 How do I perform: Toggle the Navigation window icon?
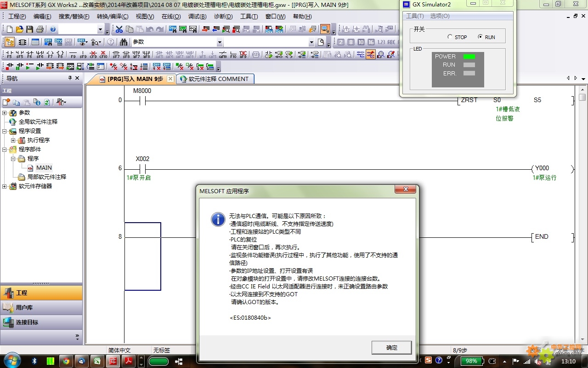10,42
